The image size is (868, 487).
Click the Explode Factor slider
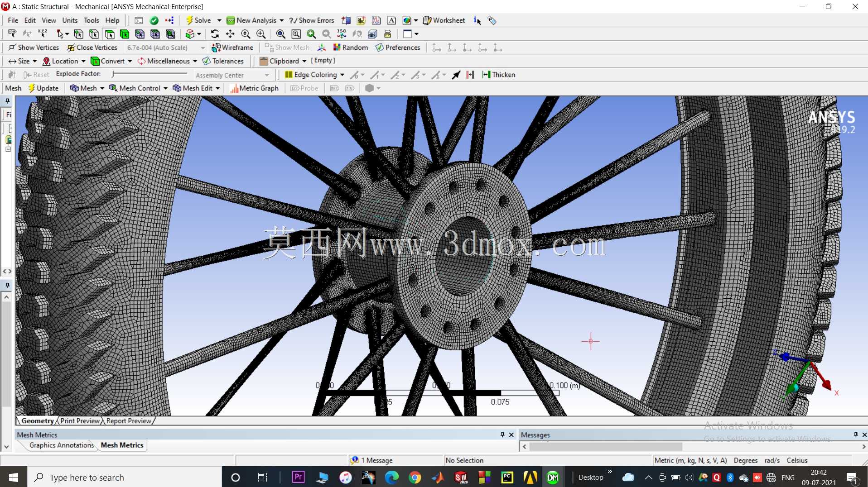[150, 74]
